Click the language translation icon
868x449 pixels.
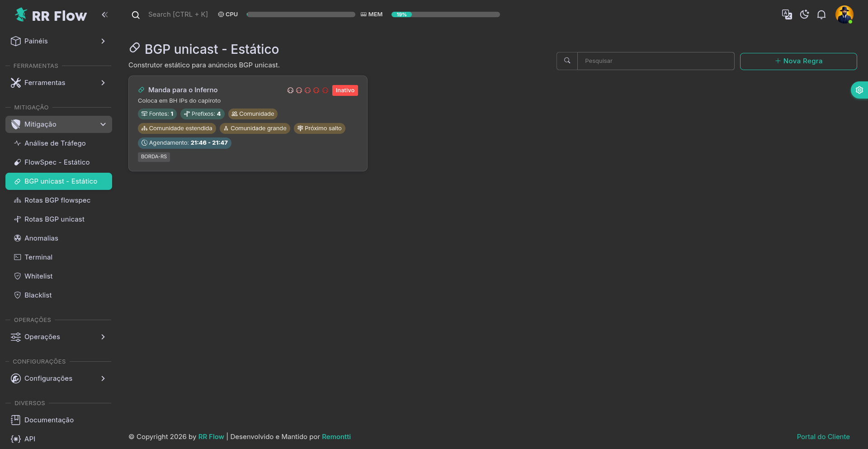coord(787,14)
